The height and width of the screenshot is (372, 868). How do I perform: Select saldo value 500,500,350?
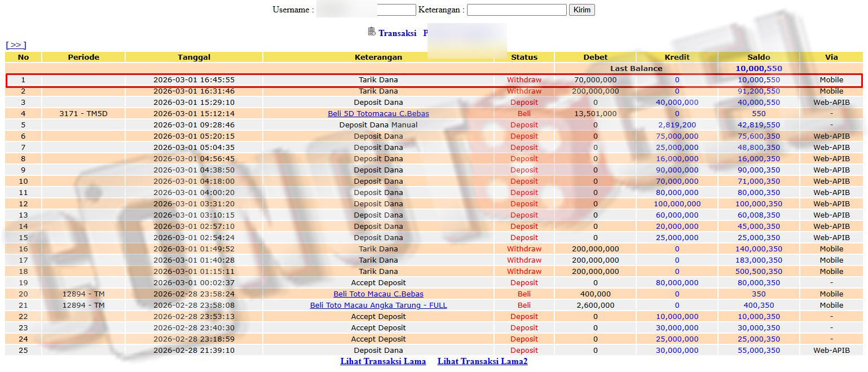(x=759, y=271)
